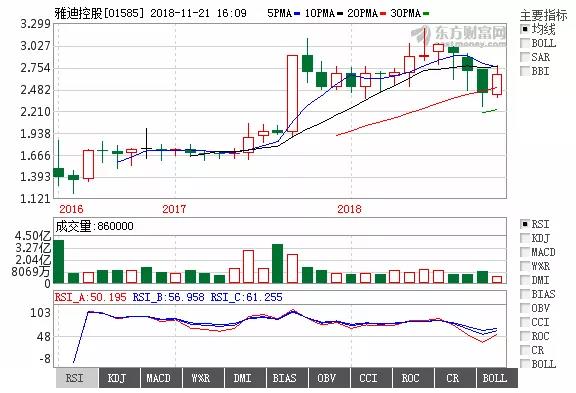Switch to the BIAS bottom tab
This screenshot has width=576, height=393.
click(x=287, y=378)
